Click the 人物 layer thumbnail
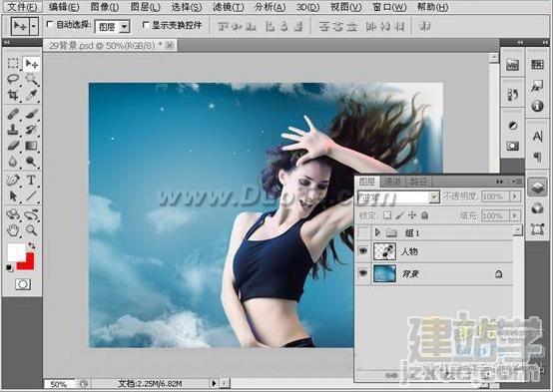This screenshot has width=553, height=392. coord(384,251)
